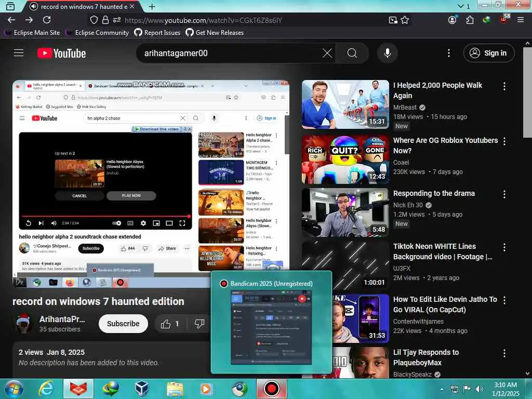This screenshot has width=532, height=399.
Task: Open the extensions puzzle icon
Action: point(470,20)
